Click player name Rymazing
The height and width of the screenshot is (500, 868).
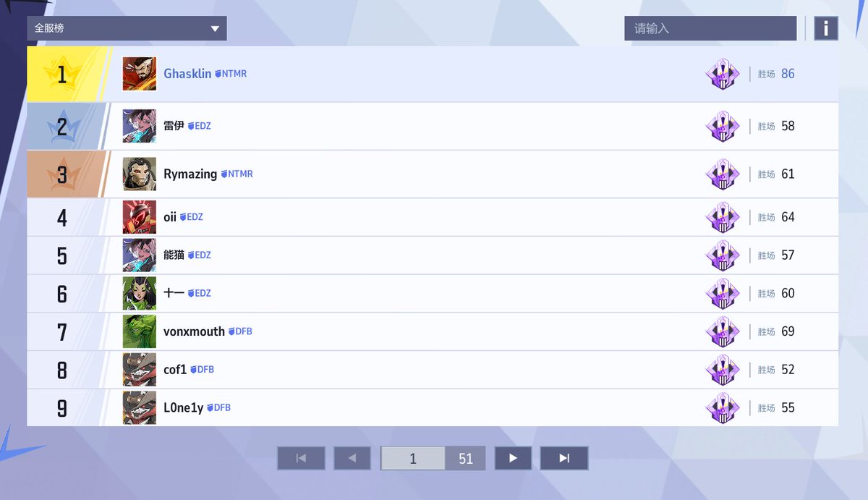click(x=191, y=174)
